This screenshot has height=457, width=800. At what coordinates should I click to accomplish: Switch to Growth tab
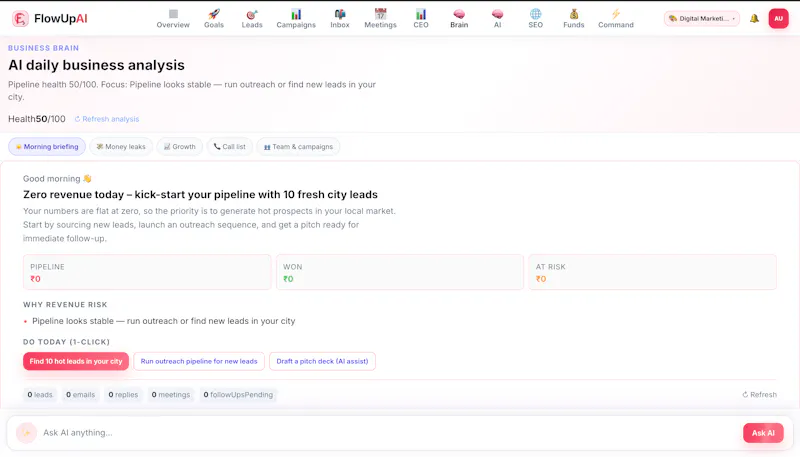(x=180, y=147)
